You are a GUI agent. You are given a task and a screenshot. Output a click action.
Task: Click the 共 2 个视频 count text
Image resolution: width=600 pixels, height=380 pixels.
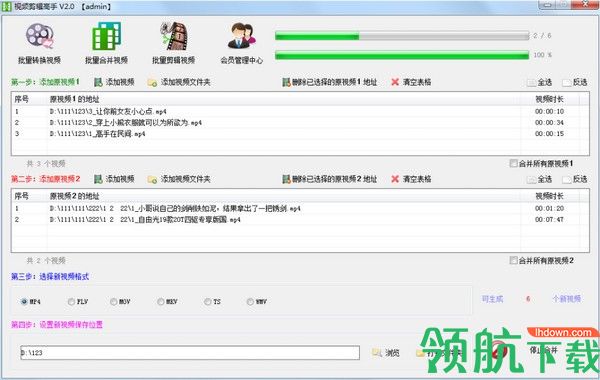46,261
